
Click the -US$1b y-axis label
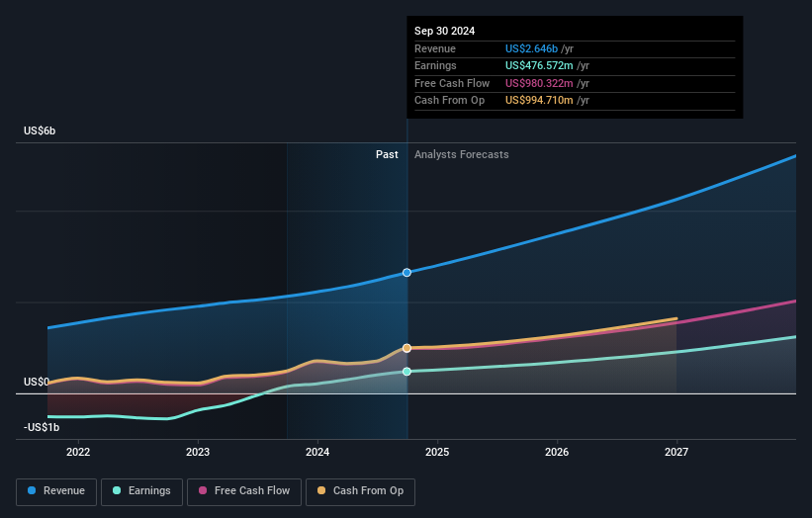42,427
